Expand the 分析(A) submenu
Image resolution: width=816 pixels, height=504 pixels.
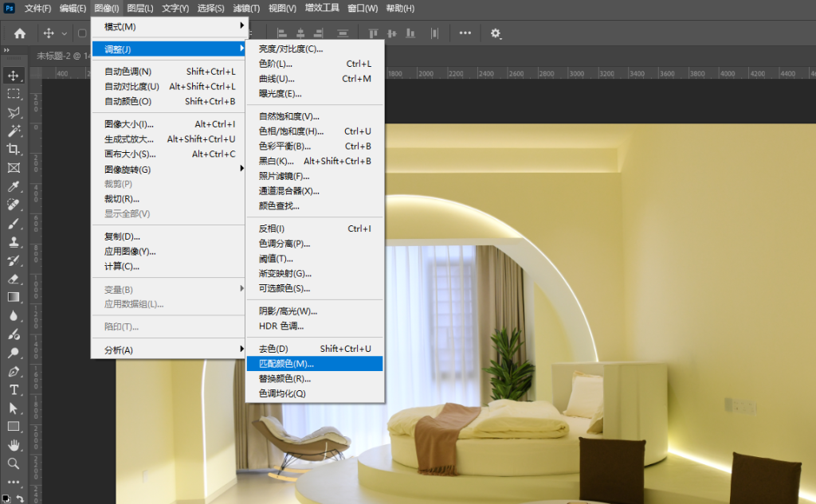pos(168,350)
